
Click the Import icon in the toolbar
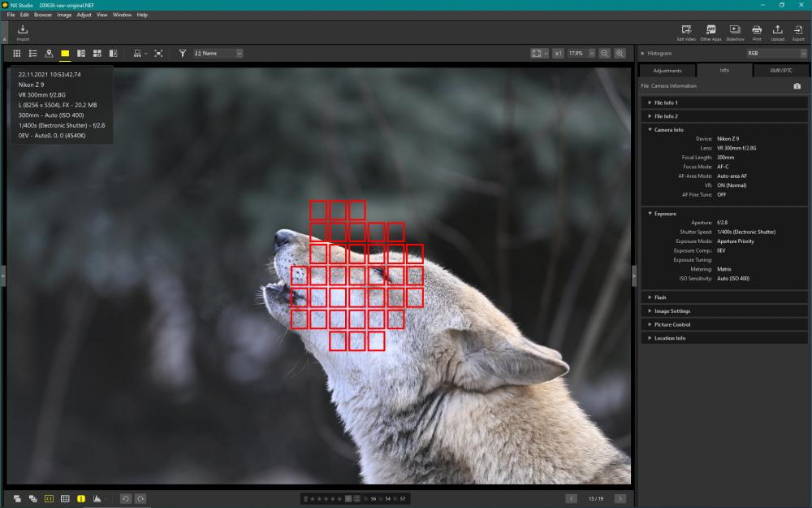pos(23,33)
